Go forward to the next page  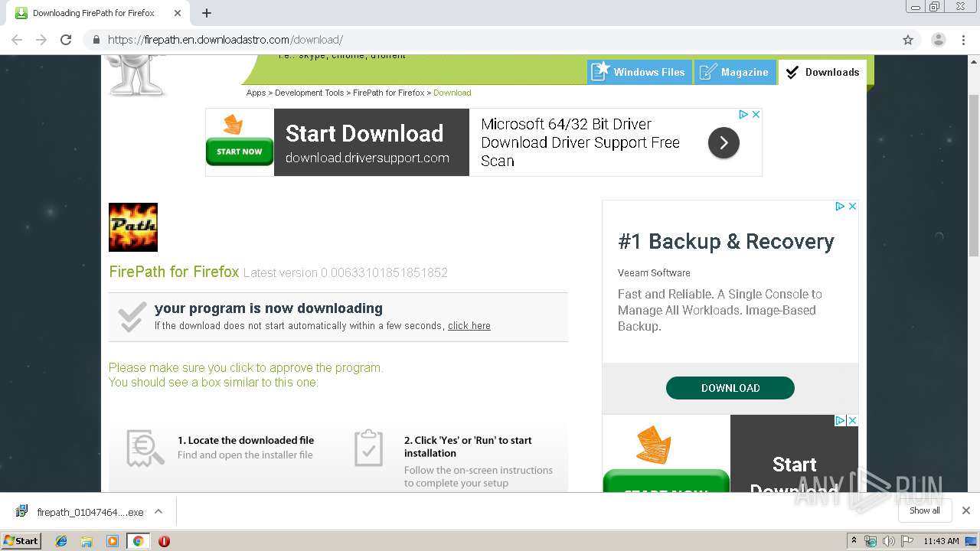[41, 40]
